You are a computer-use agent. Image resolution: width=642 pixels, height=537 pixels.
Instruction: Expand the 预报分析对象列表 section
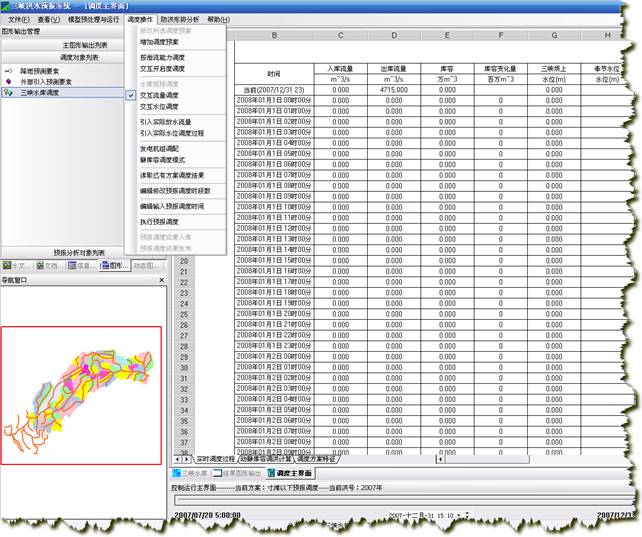tap(78, 253)
